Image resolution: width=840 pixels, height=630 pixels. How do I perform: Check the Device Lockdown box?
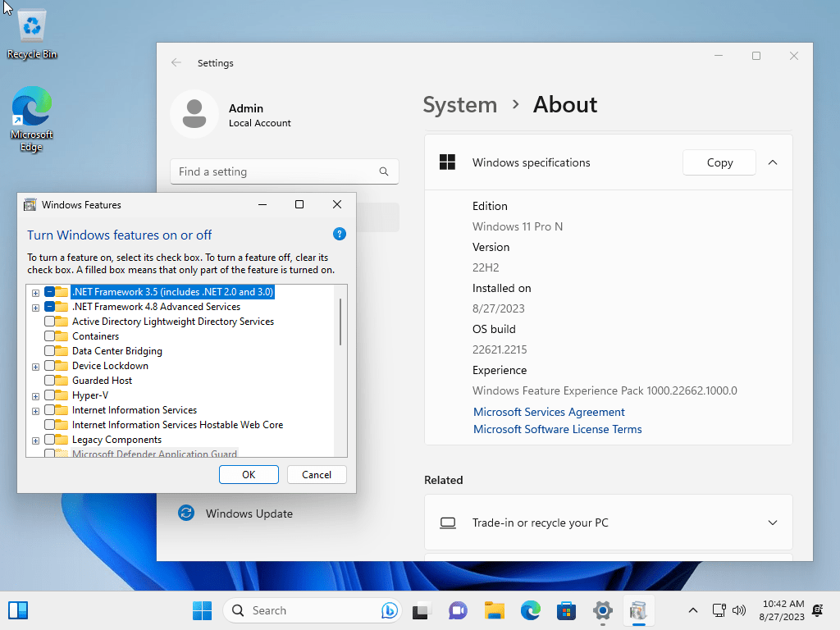49,365
